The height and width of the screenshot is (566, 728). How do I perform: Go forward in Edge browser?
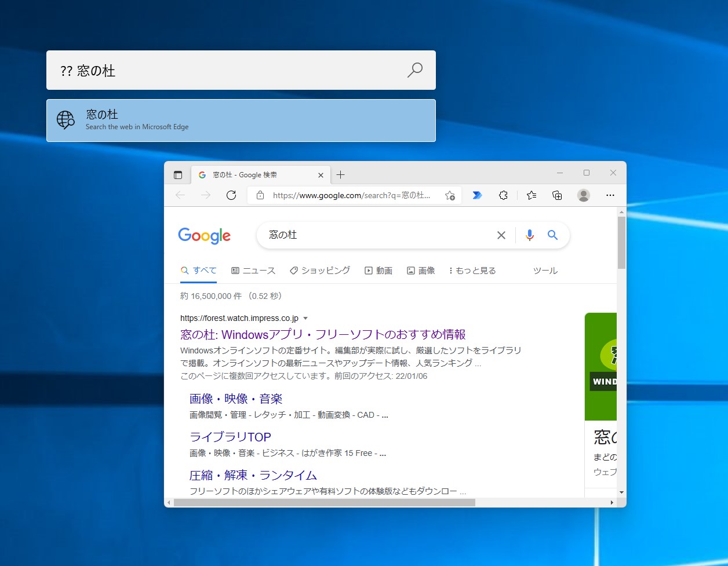click(206, 195)
